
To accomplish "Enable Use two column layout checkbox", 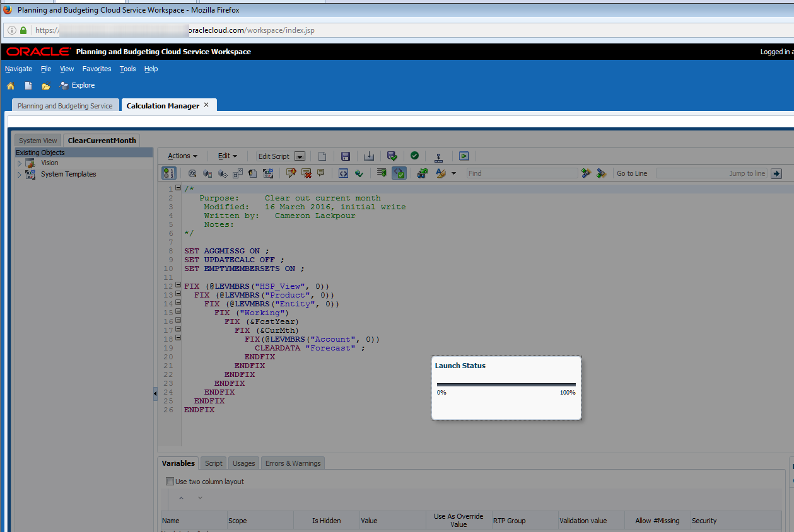I will (x=170, y=482).
